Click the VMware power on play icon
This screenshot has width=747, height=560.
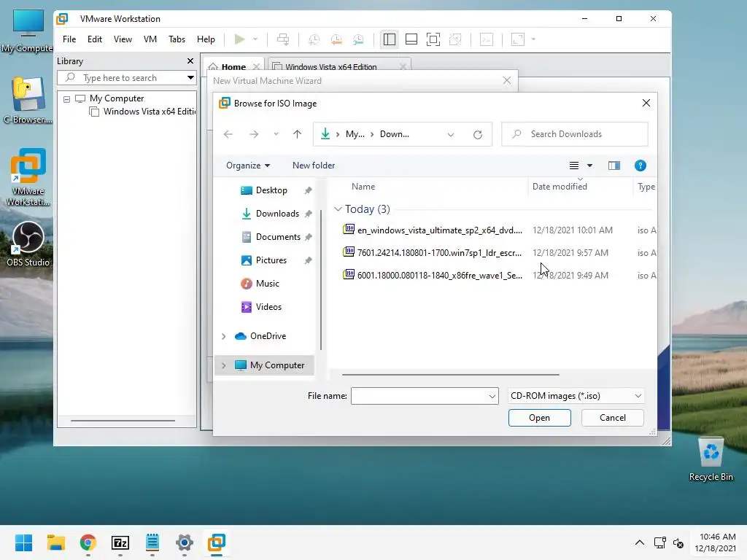[x=239, y=39]
